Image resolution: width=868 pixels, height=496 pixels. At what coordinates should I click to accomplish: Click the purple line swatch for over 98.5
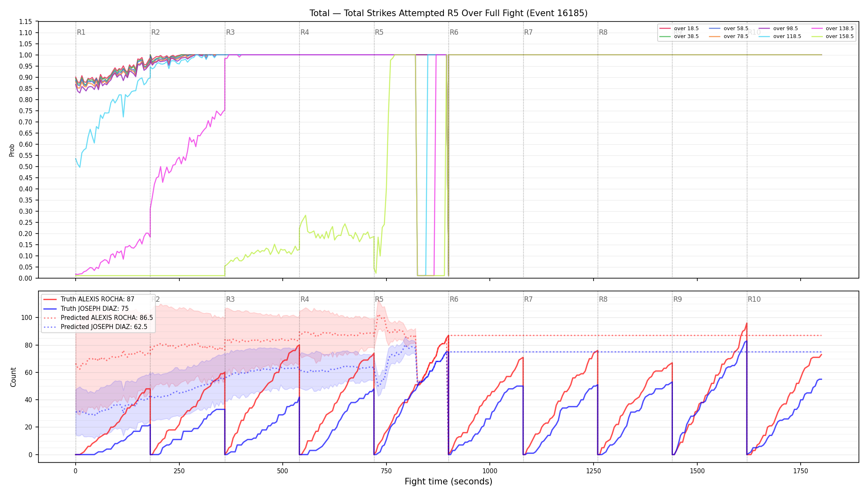coord(764,29)
